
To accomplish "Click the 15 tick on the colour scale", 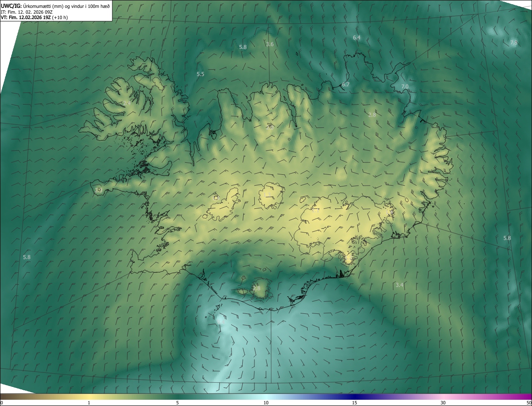I will 355,403.
